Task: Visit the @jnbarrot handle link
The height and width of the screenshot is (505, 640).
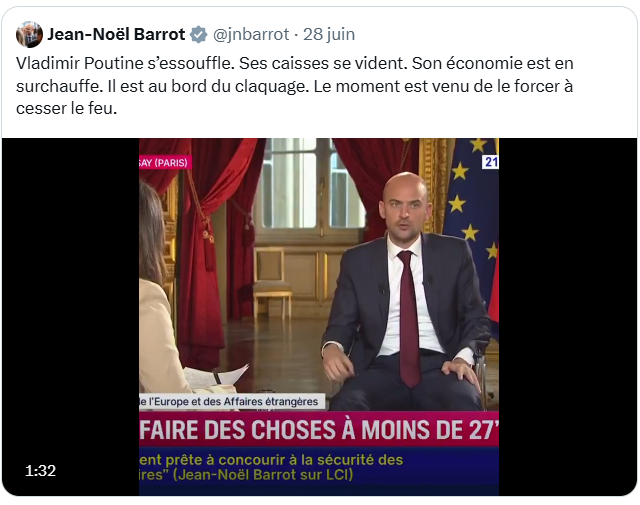Action: [251, 34]
